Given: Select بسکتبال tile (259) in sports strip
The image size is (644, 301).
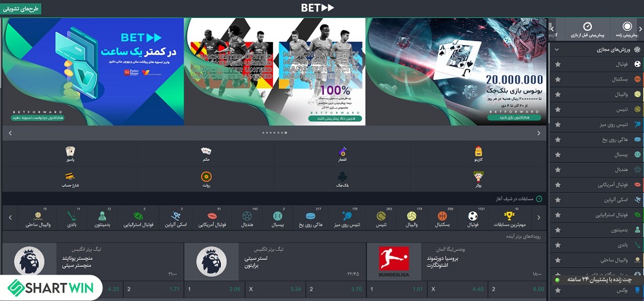Looking at the screenshot, I should [442, 218].
